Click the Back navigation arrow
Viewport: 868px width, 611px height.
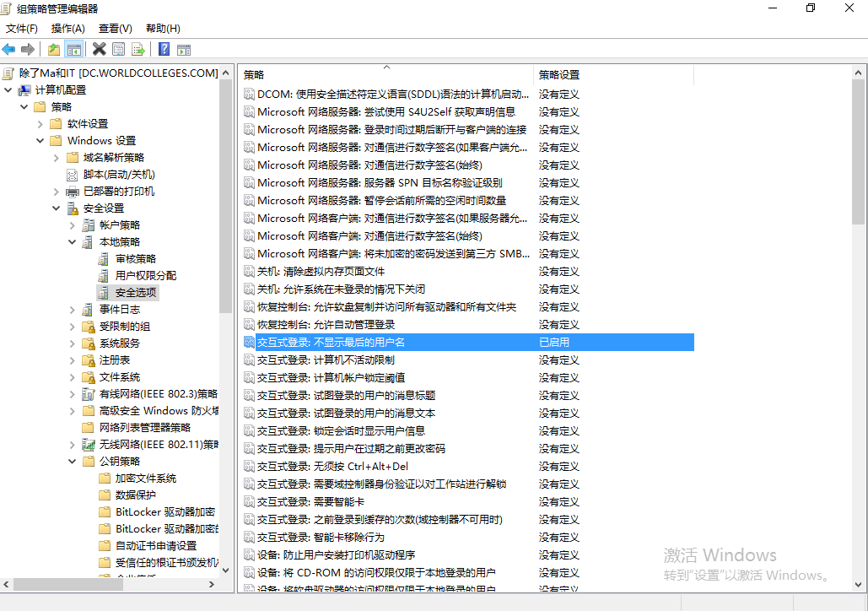[8, 50]
